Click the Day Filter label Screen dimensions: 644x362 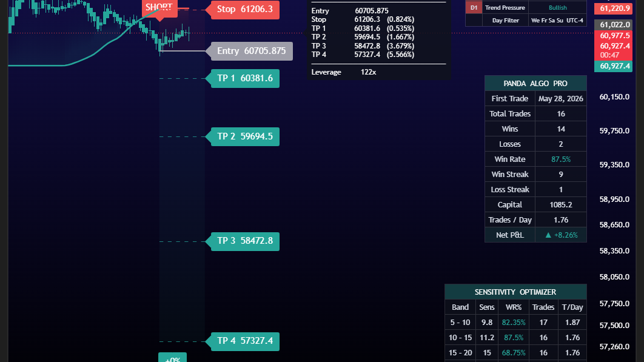click(505, 20)
